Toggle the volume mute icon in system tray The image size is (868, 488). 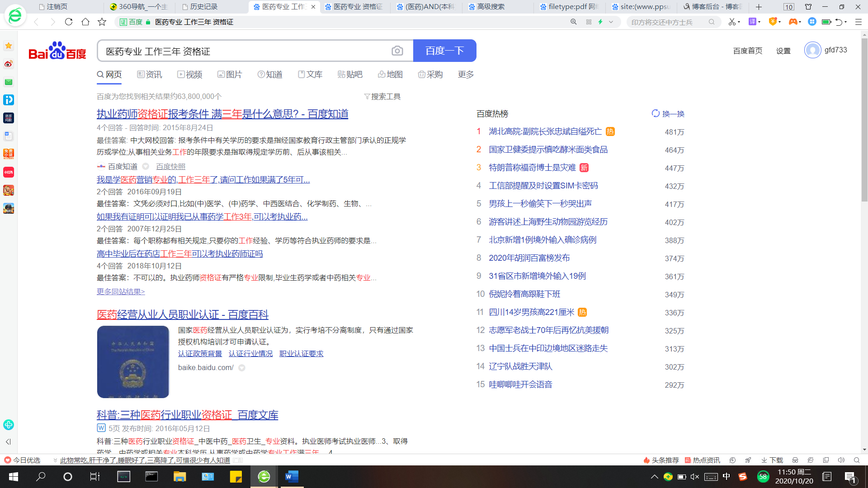(695, 476)
